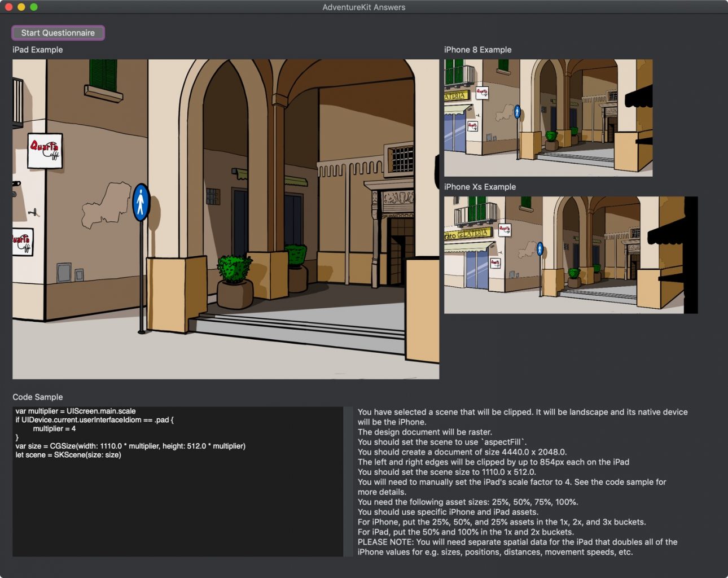The width and height of the screenshot is (728, 578).
Task: Click the 'if UIDevice.current.userInterfaceIdiom == .pad {' line
Action: pyautogui.click(x=94, y=420)
